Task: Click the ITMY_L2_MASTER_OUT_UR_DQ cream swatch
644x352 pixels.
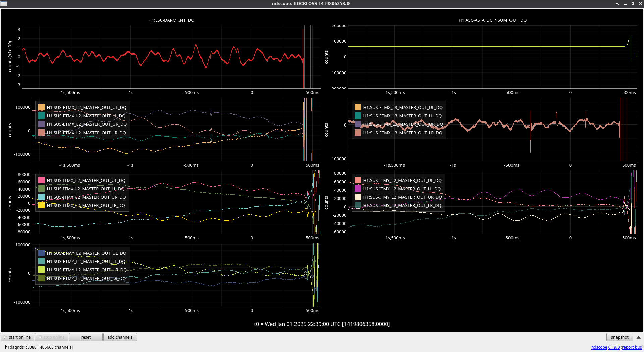Action: click(358, 197)
